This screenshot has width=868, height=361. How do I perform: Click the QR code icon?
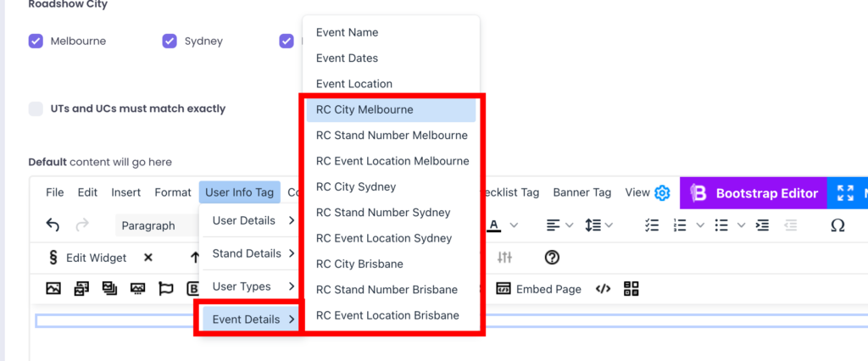(x=631, y=289)
